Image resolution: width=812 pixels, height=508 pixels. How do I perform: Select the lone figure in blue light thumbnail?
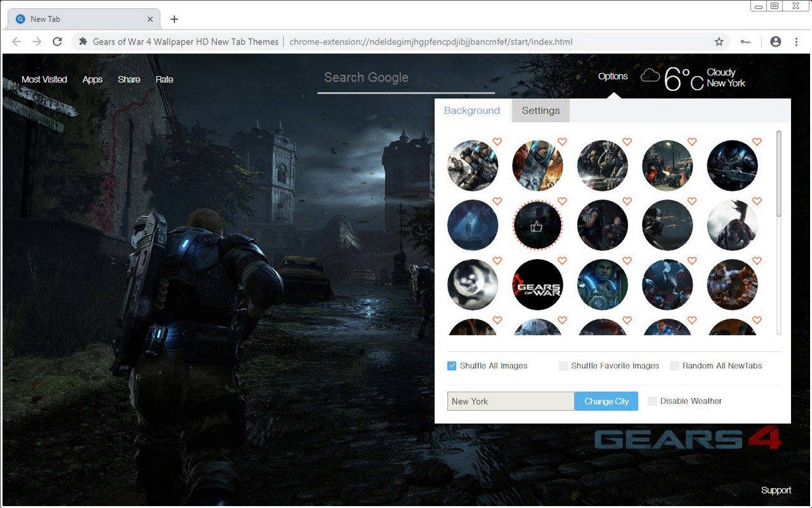(473, 225)
